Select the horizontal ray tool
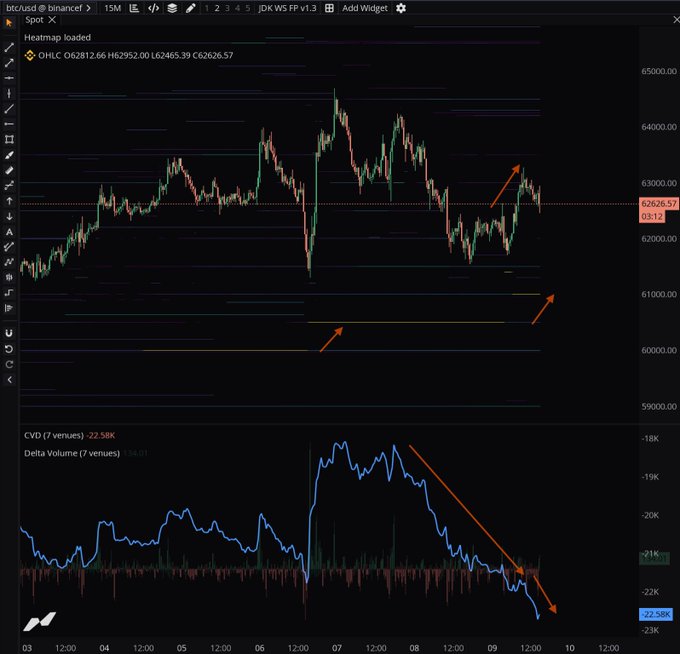Viewport: 680px width, 654px height. tap(9, 124)
